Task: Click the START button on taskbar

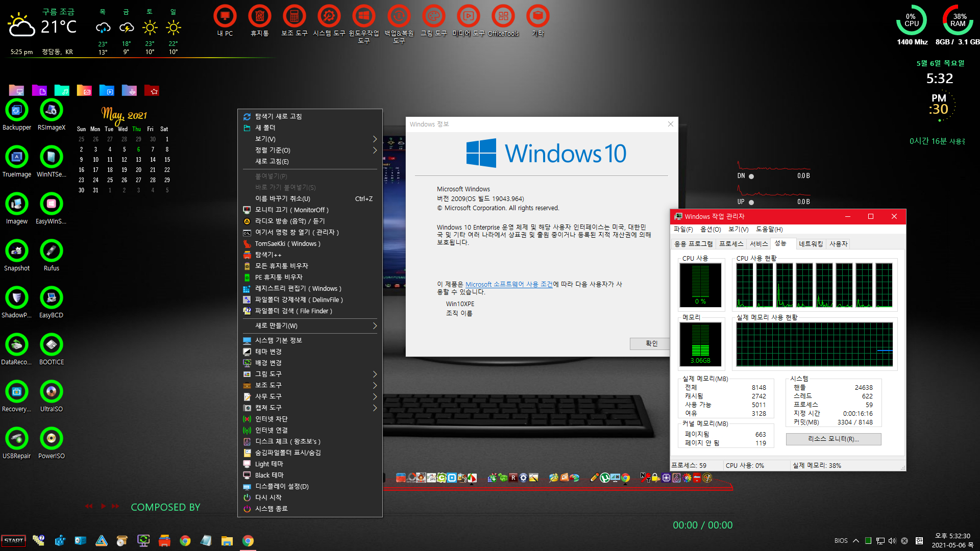Action: (14, 541)
